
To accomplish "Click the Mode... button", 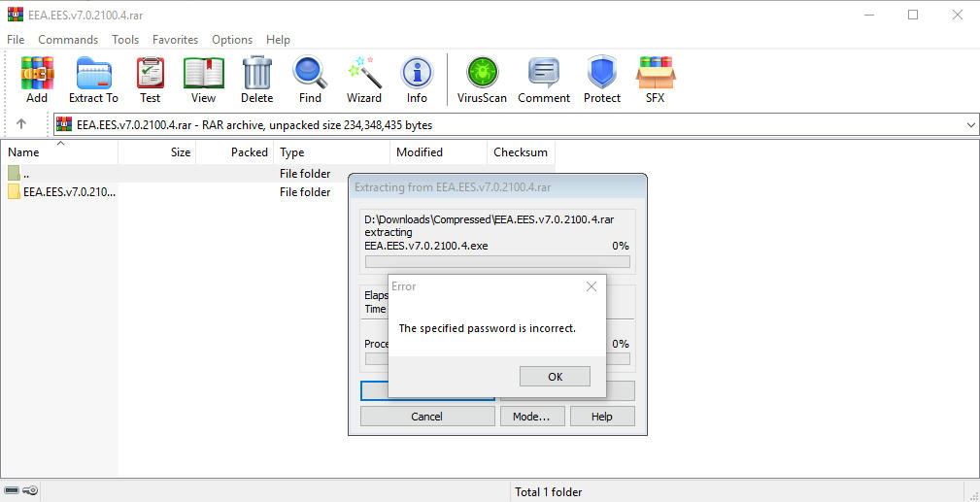I will tap(531, 417).
